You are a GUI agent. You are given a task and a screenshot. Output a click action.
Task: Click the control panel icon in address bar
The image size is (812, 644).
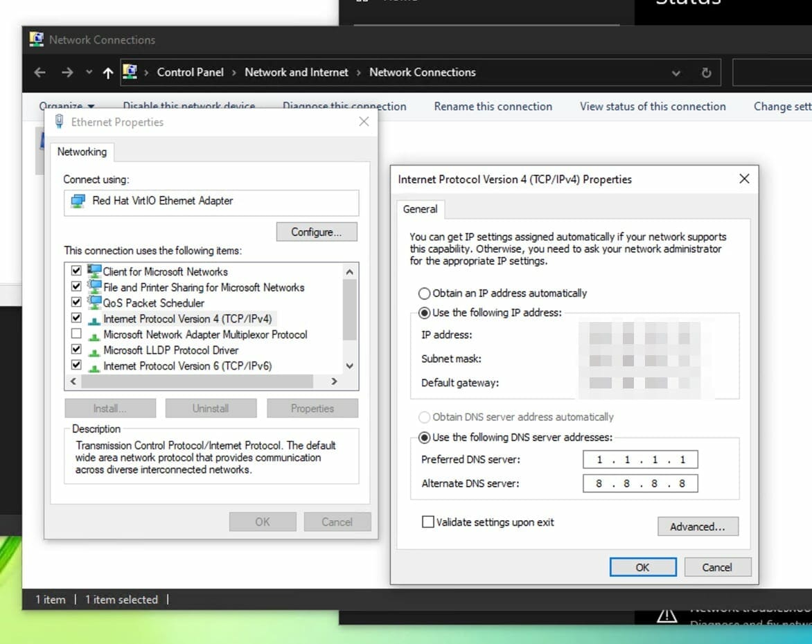[x=130, y=71]
